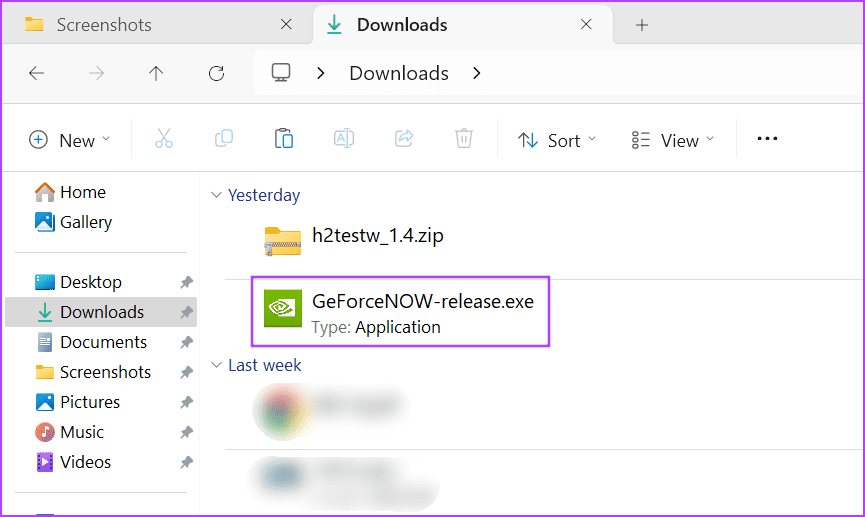Open Screenshots folder in the sidebar
Image resolution: width=865 pixels, height=517 pixels.
coord(93,372)
